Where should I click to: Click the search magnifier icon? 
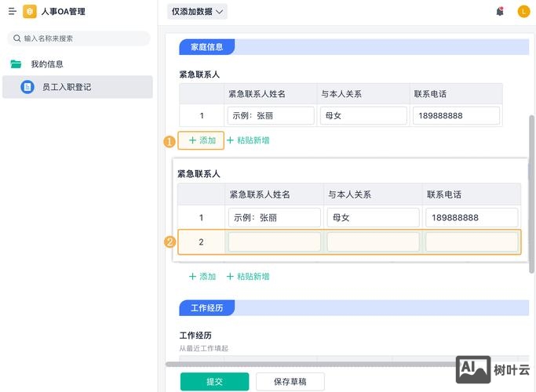[x=16, y=38]
